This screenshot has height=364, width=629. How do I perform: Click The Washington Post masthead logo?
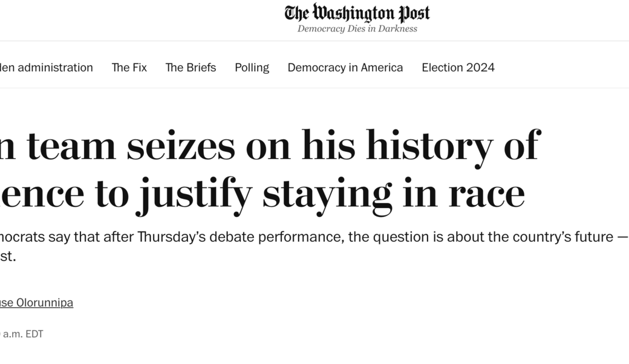point(357,13)
